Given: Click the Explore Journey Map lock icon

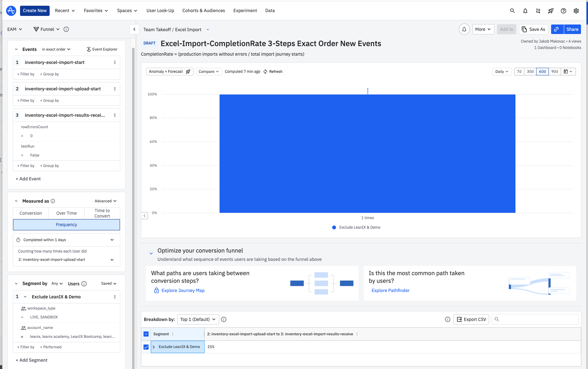Looking at the screenshot, I should (x=156, y=290).
